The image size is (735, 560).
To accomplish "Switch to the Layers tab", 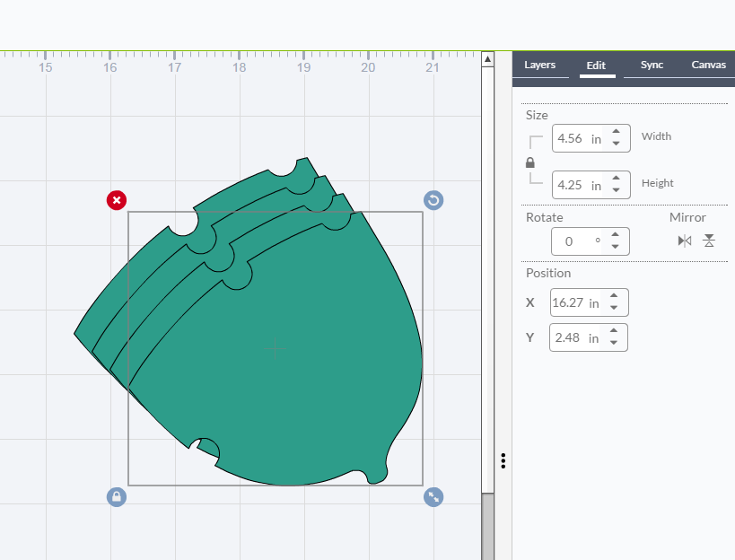I will [x=539, y=66].
